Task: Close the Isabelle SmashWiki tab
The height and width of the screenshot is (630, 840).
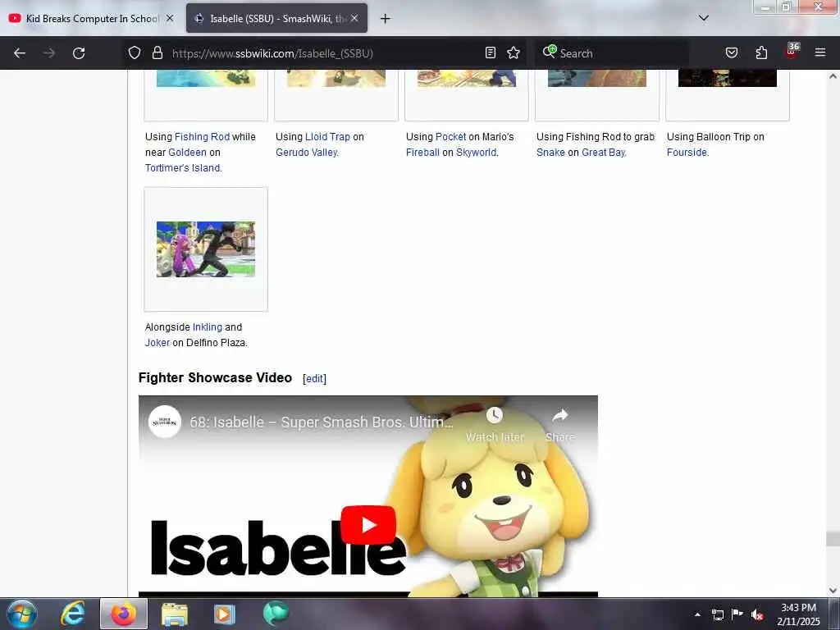Action: (x=354, y=18)
